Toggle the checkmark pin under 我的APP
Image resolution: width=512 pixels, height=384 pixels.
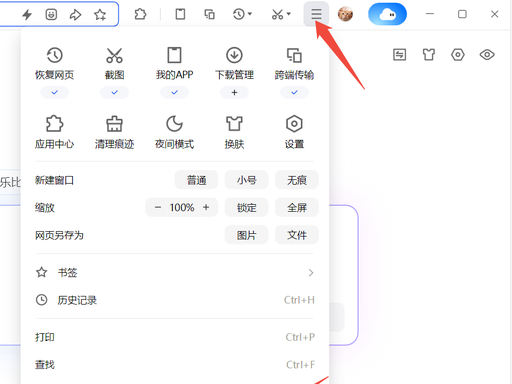(x=174, y=92)
